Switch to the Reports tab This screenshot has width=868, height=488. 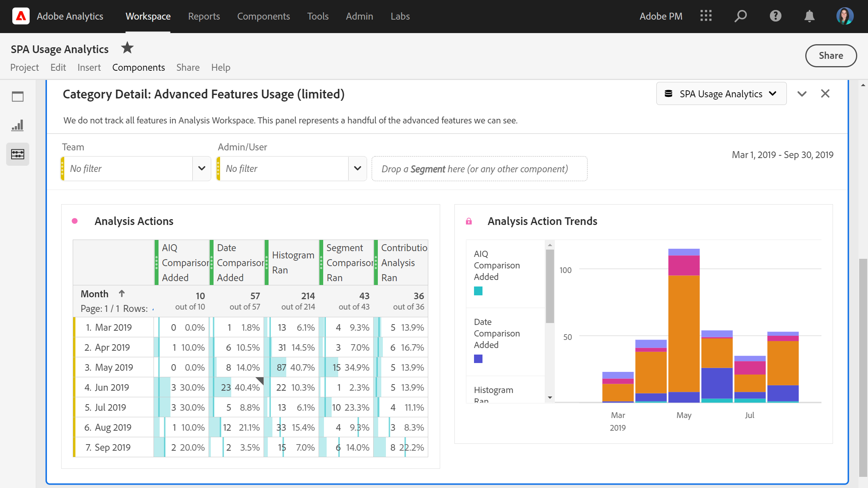tap(204, 16)
